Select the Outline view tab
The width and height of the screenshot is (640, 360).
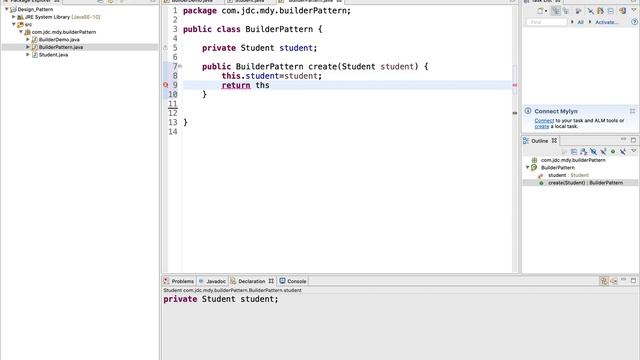coord(540,141)
